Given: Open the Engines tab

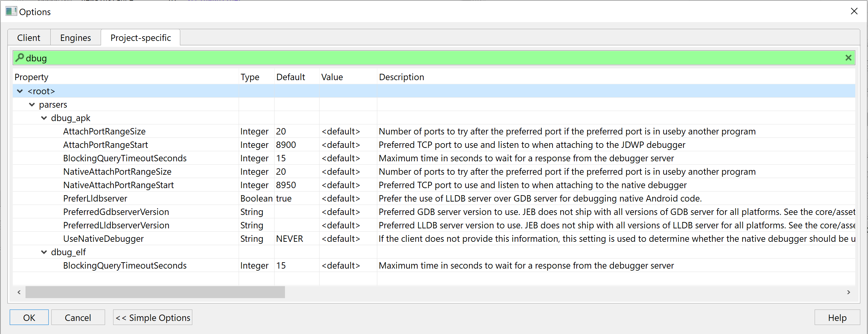Looking at the screenshot, I should coord(76,38).
